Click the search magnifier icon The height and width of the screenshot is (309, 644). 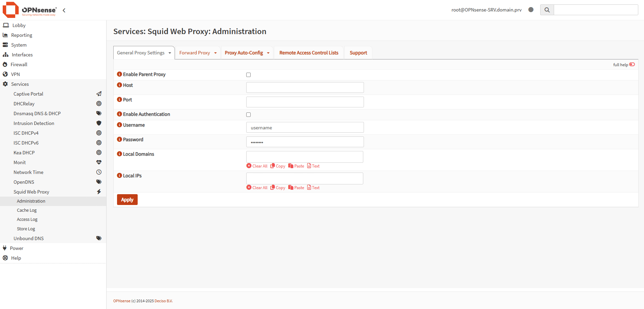pyautogui.click(x=547, y=10)
